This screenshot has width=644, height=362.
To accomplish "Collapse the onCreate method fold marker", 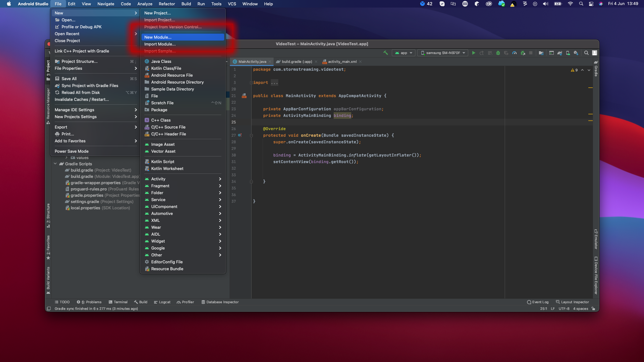I will pos(251,135).
